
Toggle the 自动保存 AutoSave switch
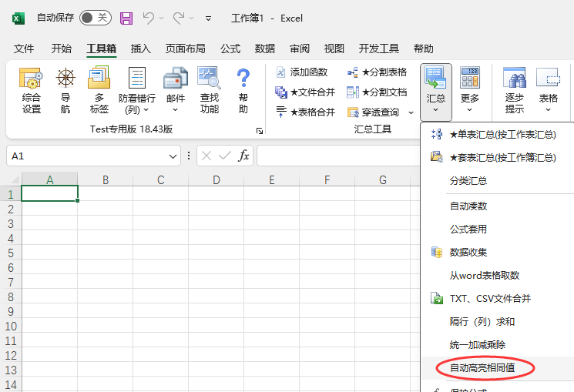95,18
